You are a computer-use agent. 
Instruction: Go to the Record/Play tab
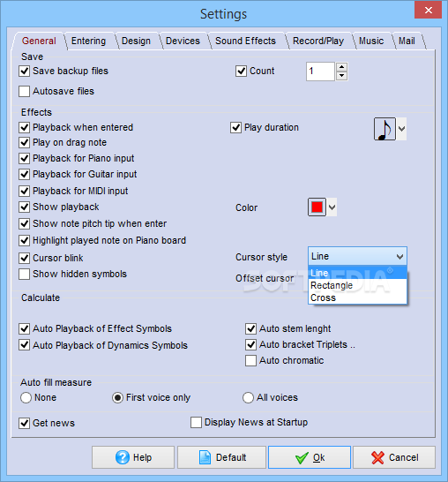(318, 41)
